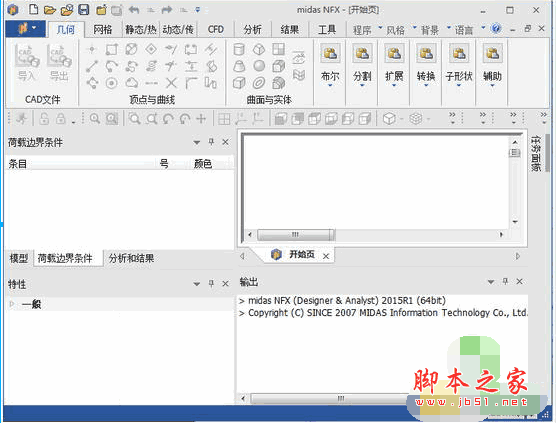Open the help question mark icon
The height and width of the screenshot is (423, 556).
point(496,28)
